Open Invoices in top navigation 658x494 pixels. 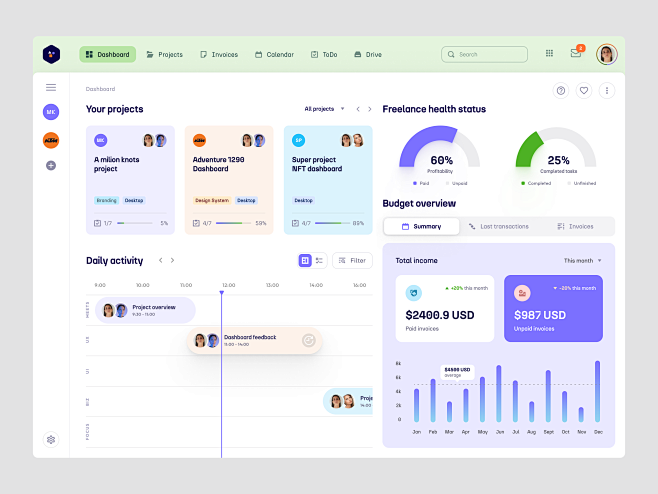[x=219, y=54]
